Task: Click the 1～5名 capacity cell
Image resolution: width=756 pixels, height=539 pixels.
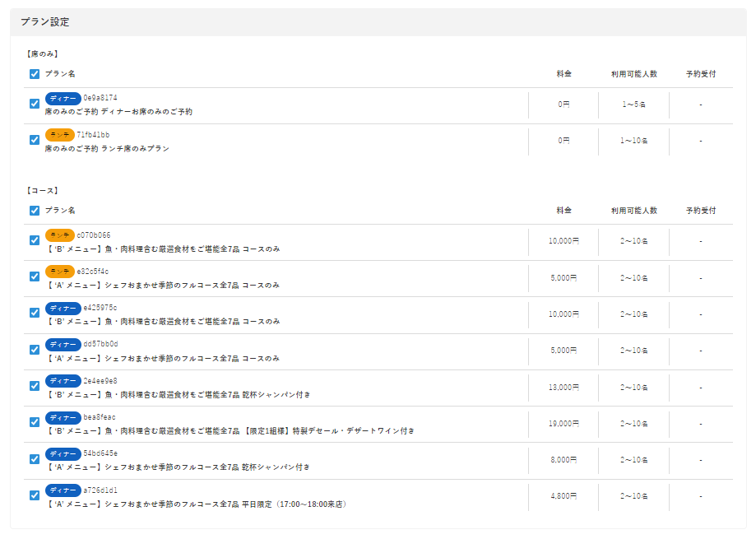Action: pyautogui.click(x=633, y=105)
